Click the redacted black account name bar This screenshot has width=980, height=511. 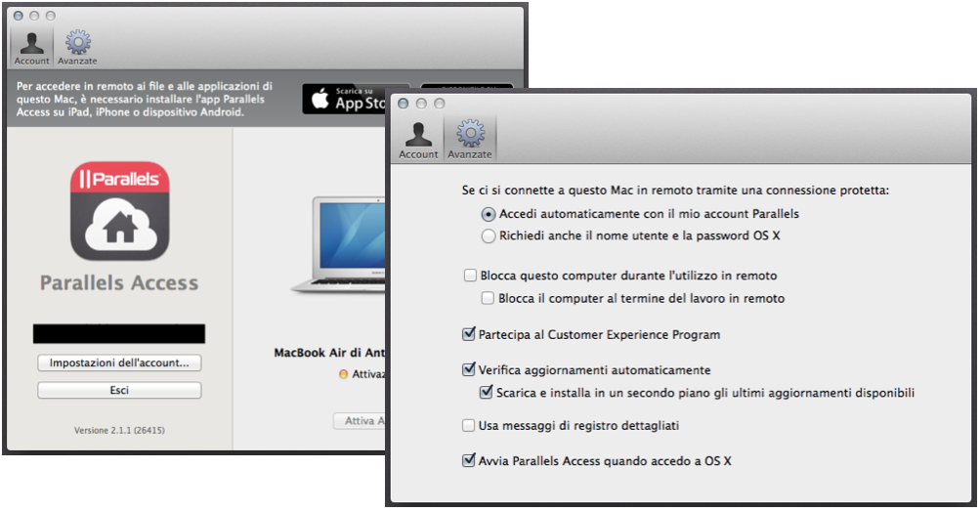(x=119, y=333)
